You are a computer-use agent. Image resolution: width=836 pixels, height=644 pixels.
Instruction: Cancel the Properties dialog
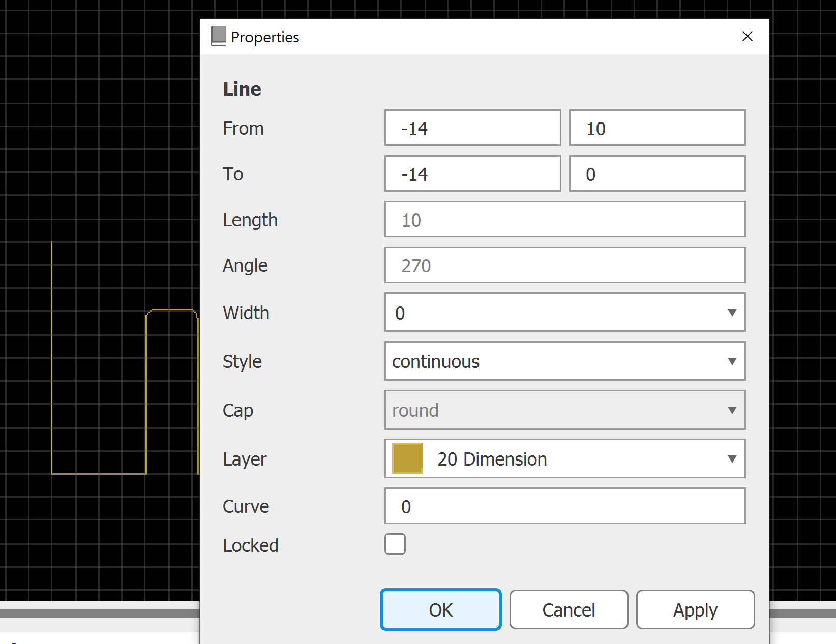569,609
